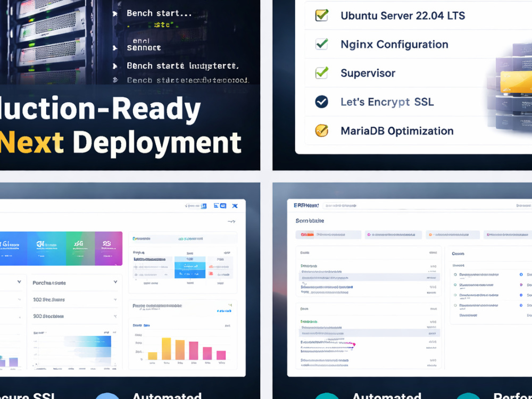Screen dimensions: 532x399
Task: Click the 'Nginx Configuration' label
Action: (x=394, y=45)
